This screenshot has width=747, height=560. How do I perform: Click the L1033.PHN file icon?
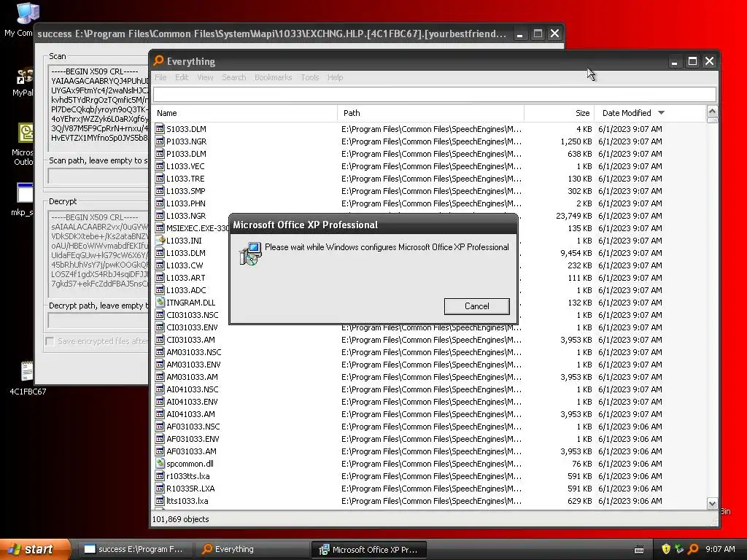pyautogui.click(x=160, y=203)
